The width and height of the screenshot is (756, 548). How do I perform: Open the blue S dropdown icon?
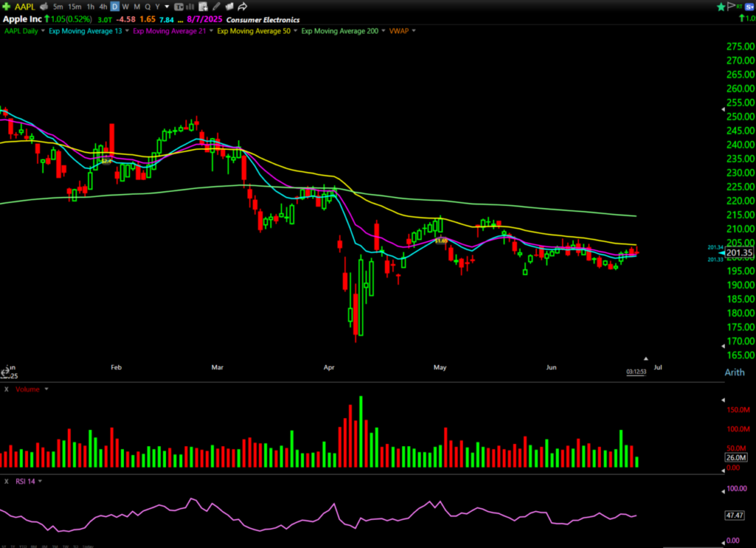click(x=750, y=7)
